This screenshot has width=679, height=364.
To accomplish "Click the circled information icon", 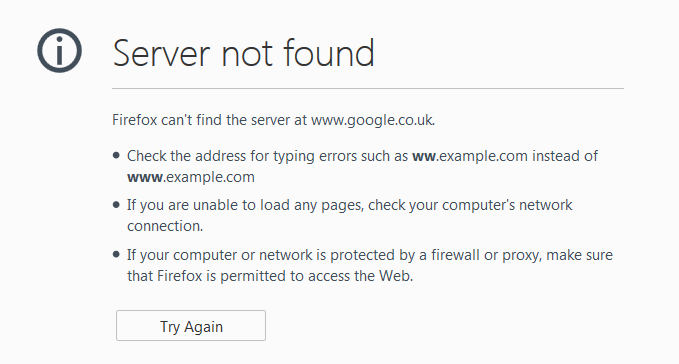I will pos(59,51).
